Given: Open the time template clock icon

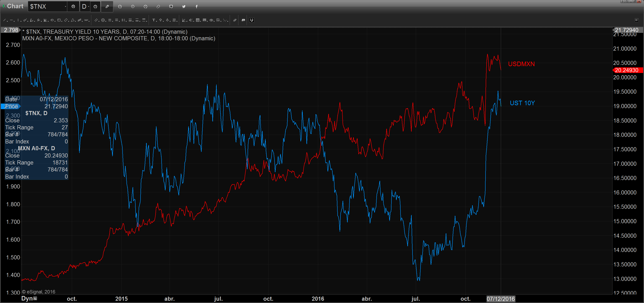Looking at the screenshot, I should click(95, 7).
